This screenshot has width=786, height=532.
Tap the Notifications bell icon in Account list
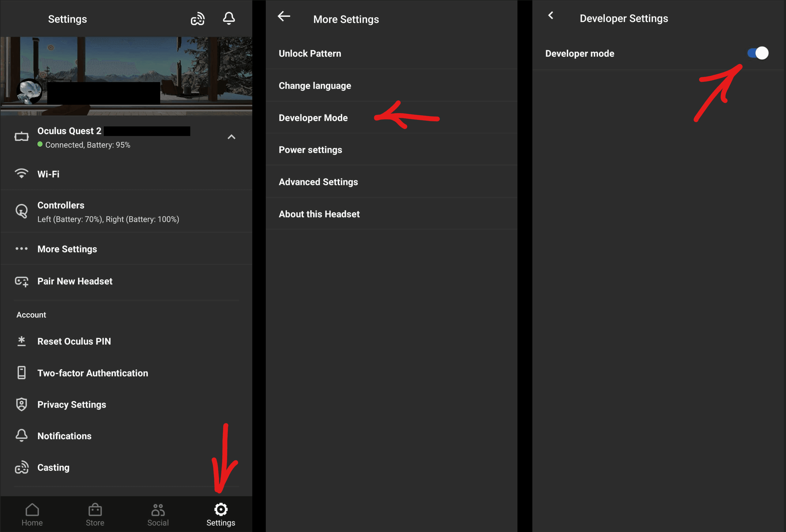[x=22, y=436]
